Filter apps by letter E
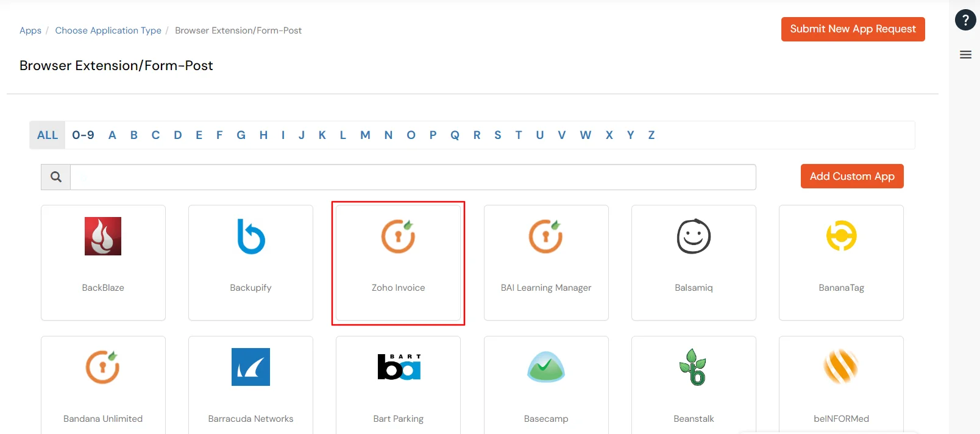This screenshot has height=434, width=980. pyautogui.click(x=199, y=135)
